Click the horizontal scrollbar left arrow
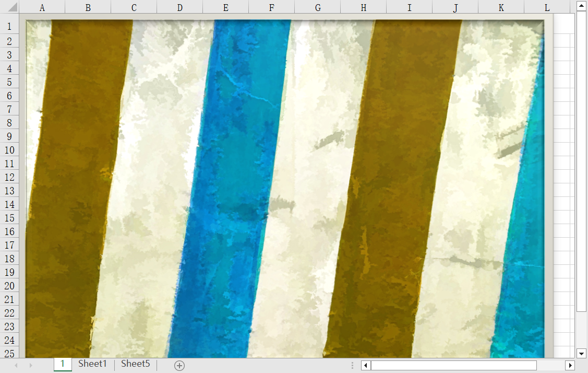Image resolution: width=588 pixels, height=373 pixels. 366,365
